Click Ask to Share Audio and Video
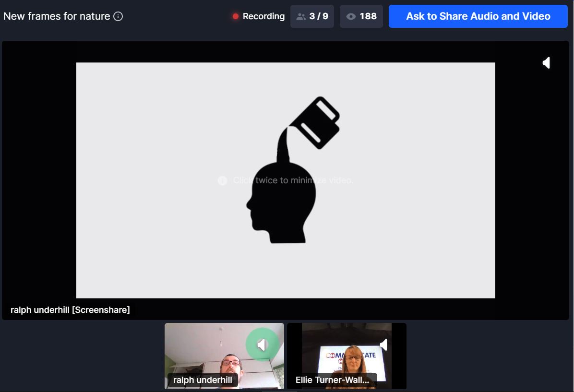The height and width of the screenshot is (392, 574). (478, 16)
